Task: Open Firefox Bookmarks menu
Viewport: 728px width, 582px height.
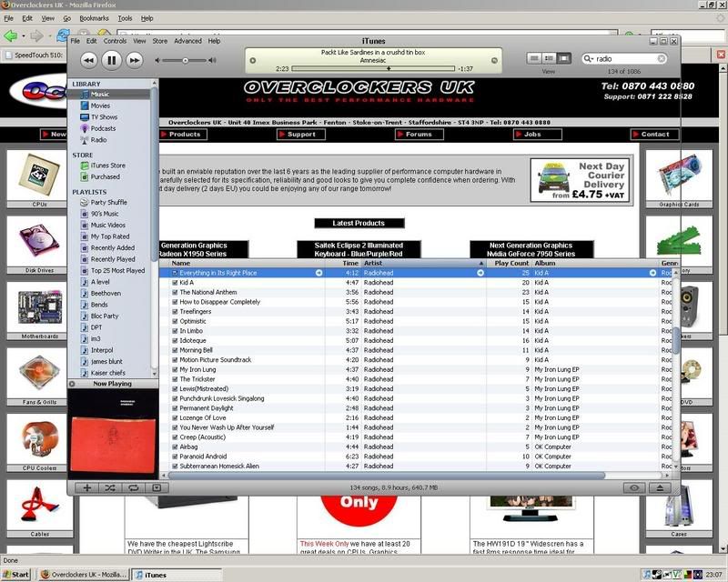Action: pos(94,18)
